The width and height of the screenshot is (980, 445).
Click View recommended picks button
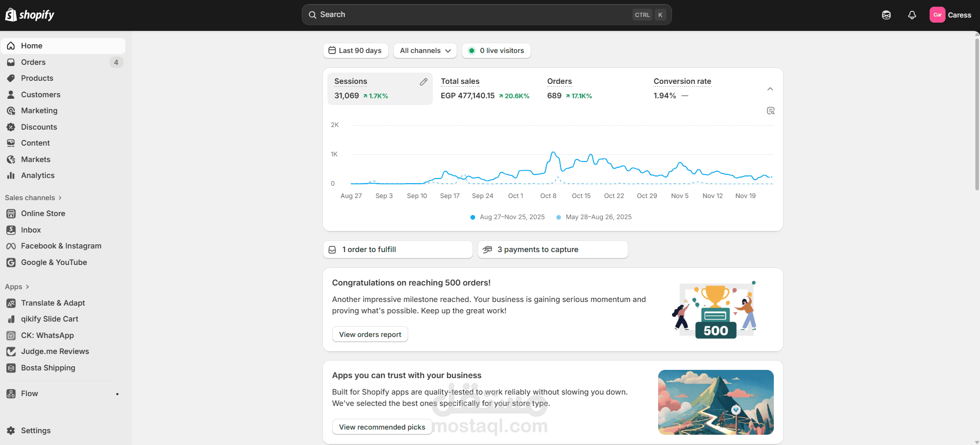382,427
